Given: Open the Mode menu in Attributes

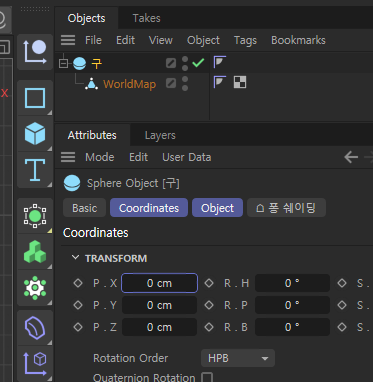Looking at the screenshot, I should tap(100, 157).
